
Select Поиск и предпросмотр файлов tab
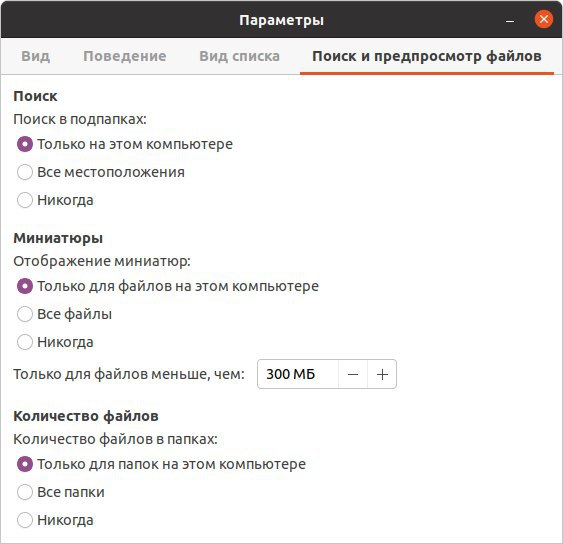(427, 56)
